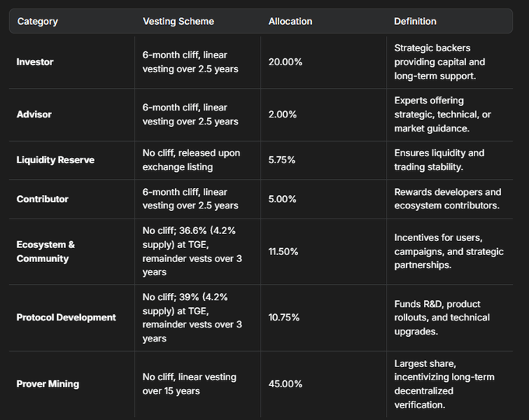Select the Protocol Development row label
The height and width of the screenshot is (420, 529).
[66, 317]
